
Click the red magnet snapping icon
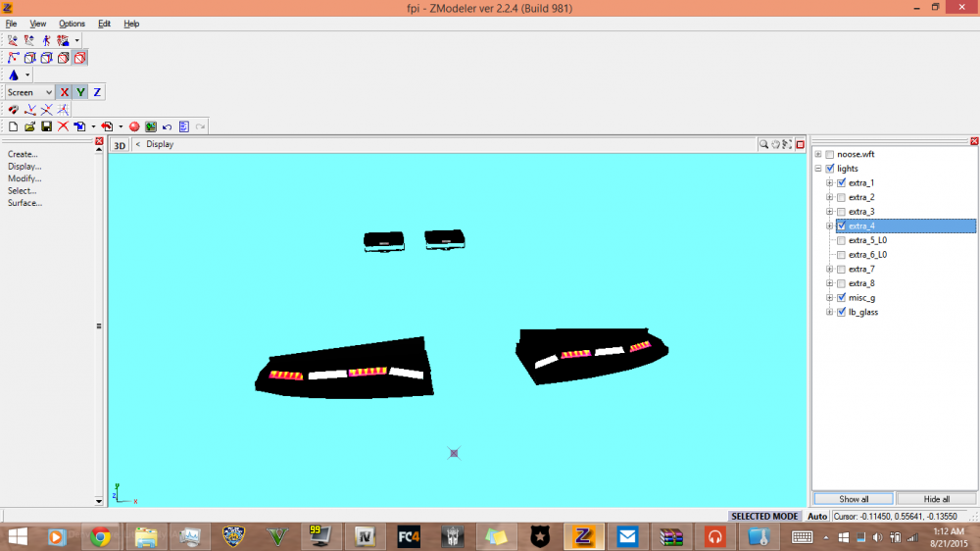(x=13, y=110)
